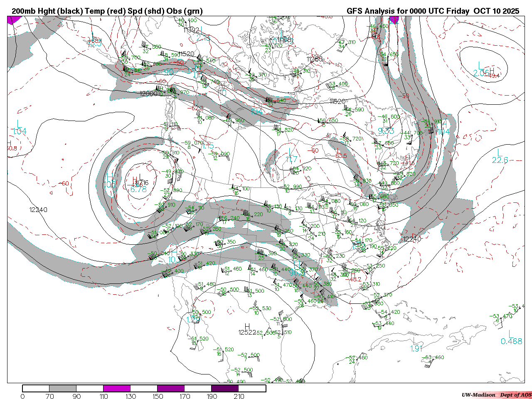Click the red "63.5" temperature value
532x399 pixels.
341,156
